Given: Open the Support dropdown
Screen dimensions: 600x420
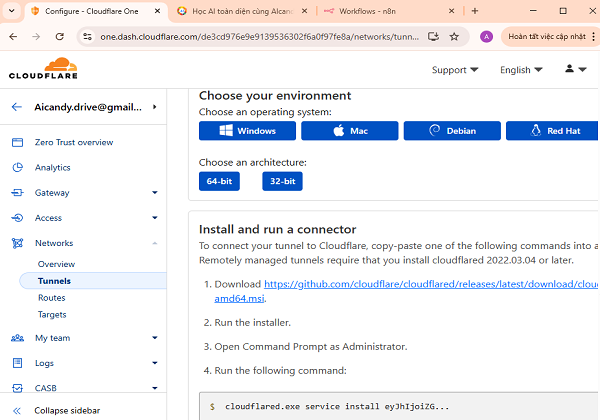Looking at the screenshot, I should click(x=455, y=70).
